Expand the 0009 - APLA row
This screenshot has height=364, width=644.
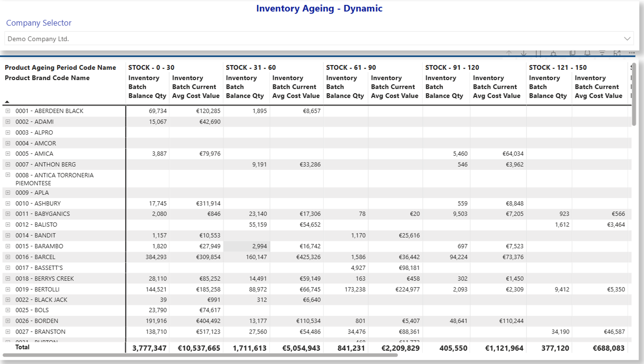point(8,192)
